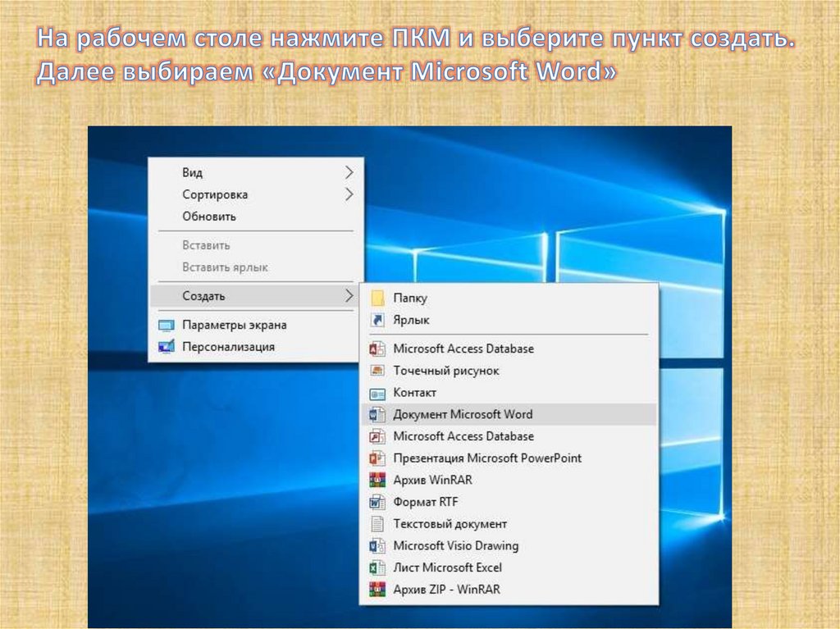This screenshot has height=629, width=840.
Task: Click the Параметры экрана monitor icon
Action: (167, 326)
